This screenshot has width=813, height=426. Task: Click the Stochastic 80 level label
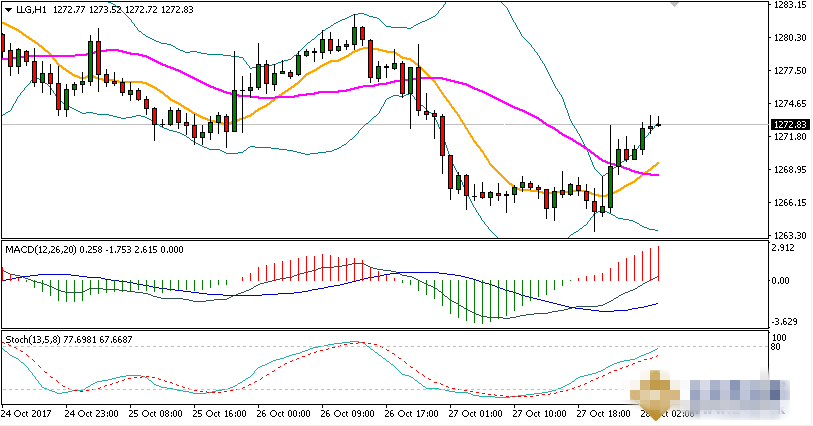(775, 348)
